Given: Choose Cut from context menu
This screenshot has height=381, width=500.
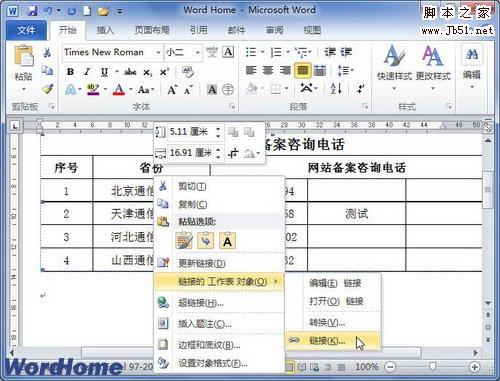Looking at the screenshot, I should point(219,186).
